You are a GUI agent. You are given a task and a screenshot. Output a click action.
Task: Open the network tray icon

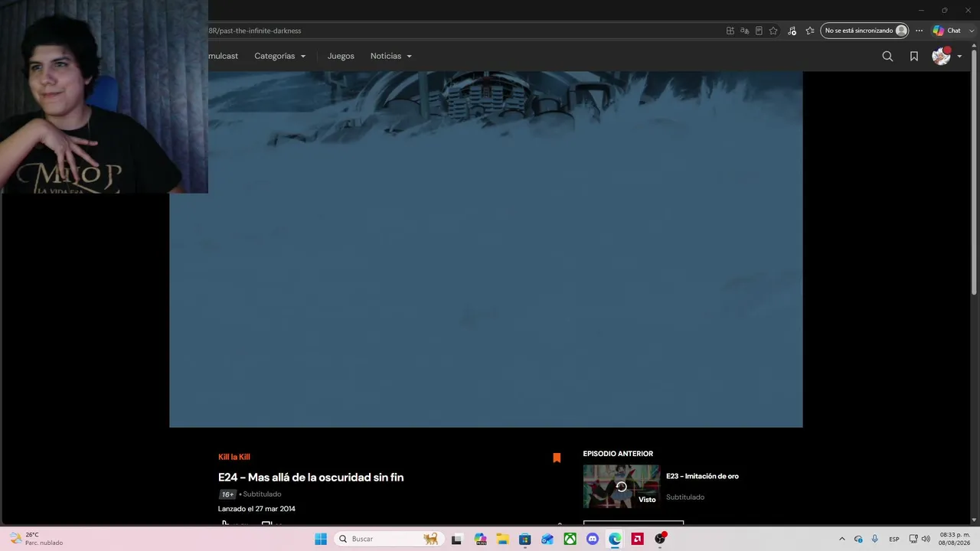click(x=913, y=539)
